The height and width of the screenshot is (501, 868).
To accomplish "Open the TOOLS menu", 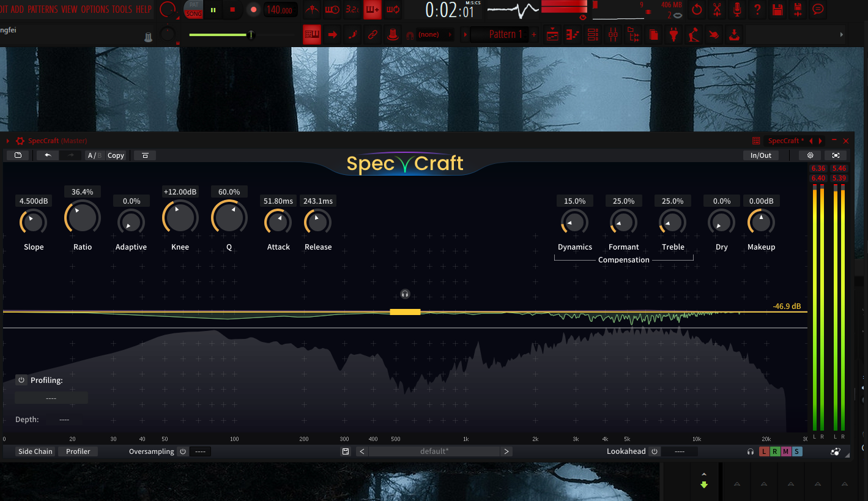I will (122, 9).
